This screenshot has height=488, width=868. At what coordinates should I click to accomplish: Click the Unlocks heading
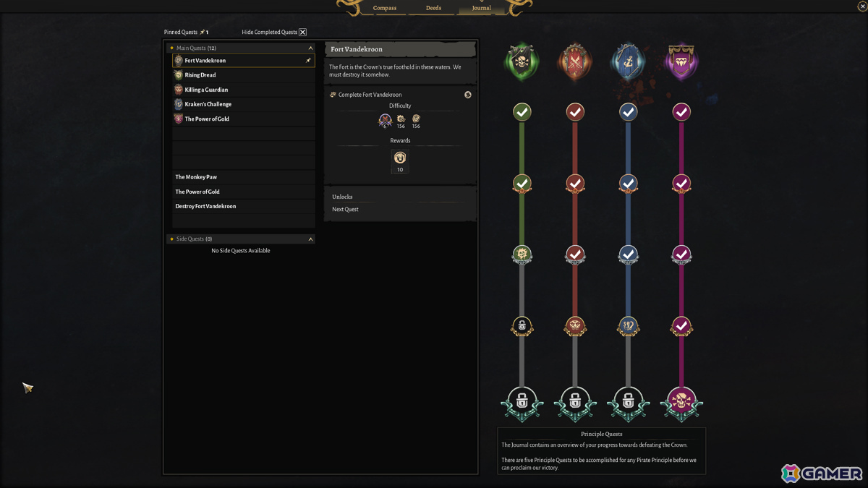pyautogui.click(x=342, y=197)
